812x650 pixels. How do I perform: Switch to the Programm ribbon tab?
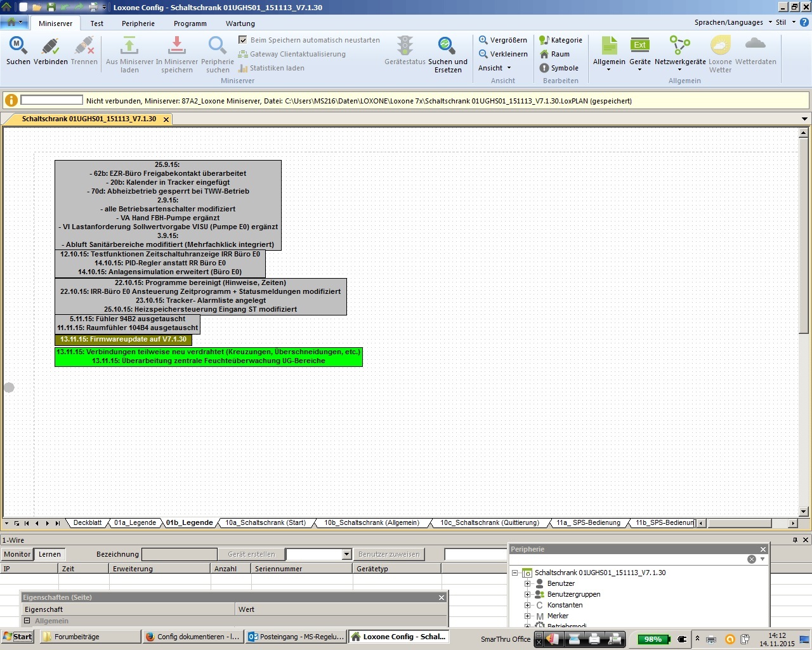click(190, 23)
